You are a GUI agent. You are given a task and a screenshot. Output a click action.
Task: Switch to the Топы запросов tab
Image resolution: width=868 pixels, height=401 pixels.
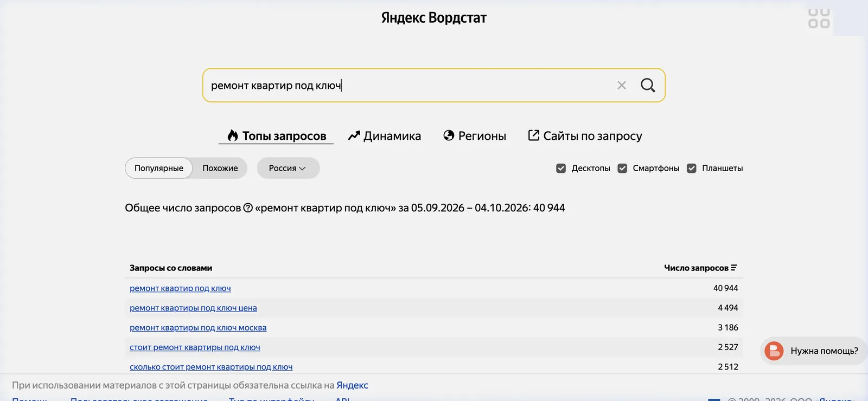(x=276, y=136)
